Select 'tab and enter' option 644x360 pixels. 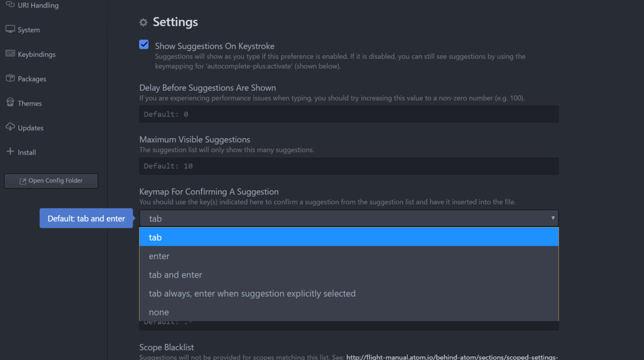(348, 275)
